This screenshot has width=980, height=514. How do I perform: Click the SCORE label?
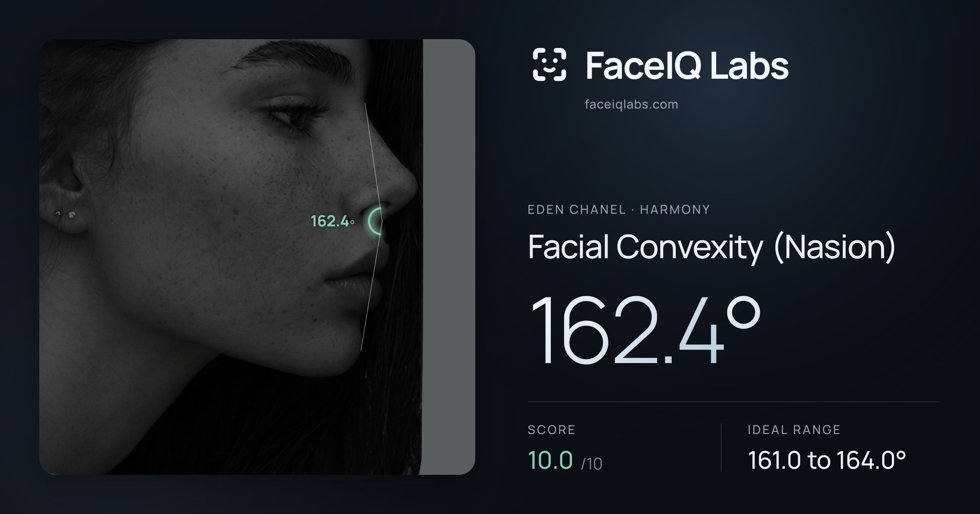click(x=551, y=430)
